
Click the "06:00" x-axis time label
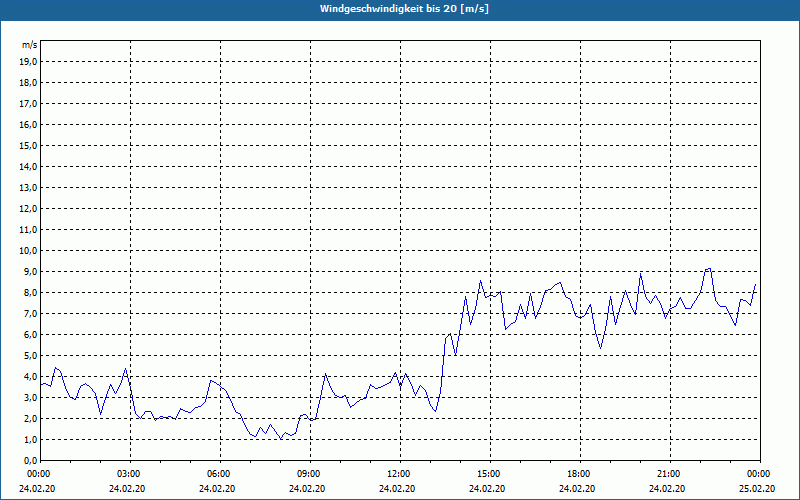217,474
